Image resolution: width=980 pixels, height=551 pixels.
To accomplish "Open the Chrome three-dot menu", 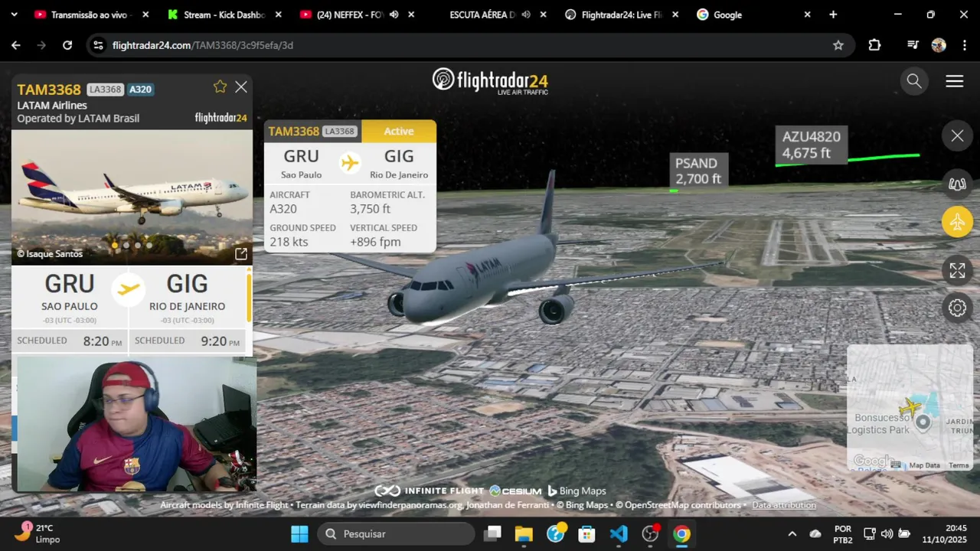I will click(x=963, y=45).
